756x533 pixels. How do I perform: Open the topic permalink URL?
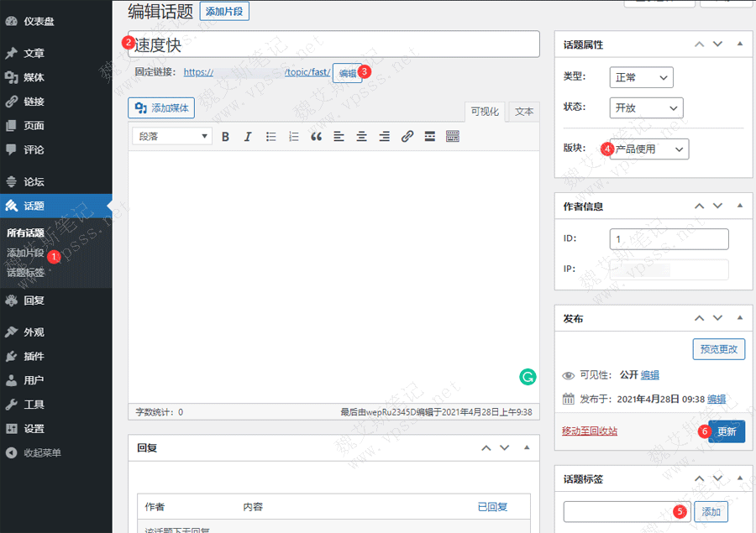257,72
